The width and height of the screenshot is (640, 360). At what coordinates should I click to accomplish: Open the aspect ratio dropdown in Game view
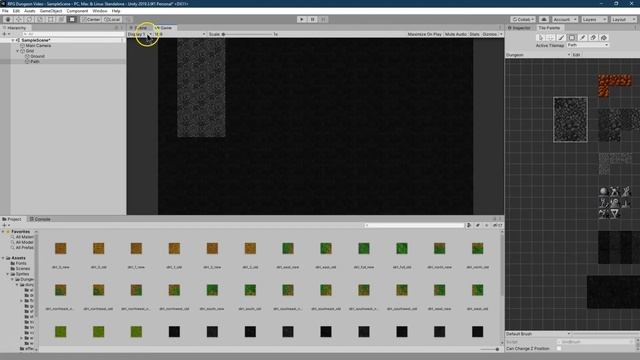click(x=180, y=34)
